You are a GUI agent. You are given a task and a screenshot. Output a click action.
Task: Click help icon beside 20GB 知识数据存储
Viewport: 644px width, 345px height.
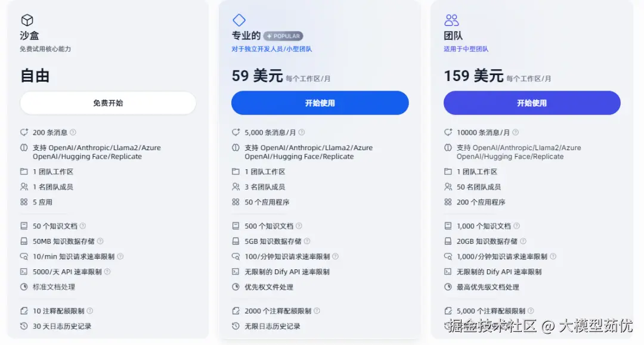(x=523, y=241)
